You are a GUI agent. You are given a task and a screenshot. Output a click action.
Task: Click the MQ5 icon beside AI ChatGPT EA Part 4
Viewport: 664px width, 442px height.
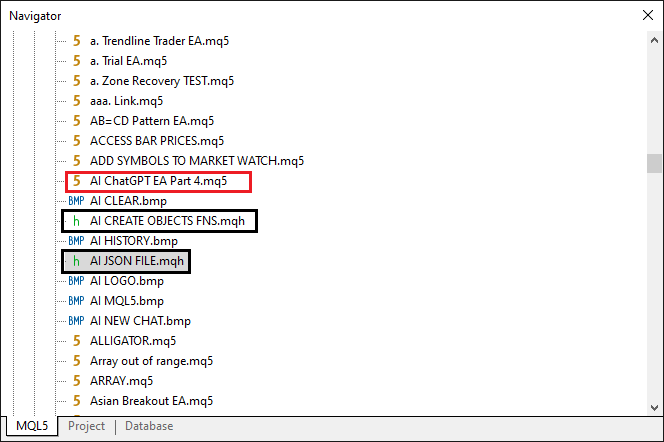76,181
